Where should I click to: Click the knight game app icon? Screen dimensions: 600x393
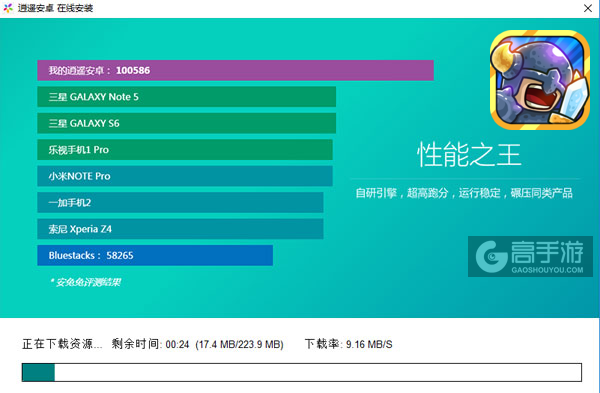click(x=540, y=80)
